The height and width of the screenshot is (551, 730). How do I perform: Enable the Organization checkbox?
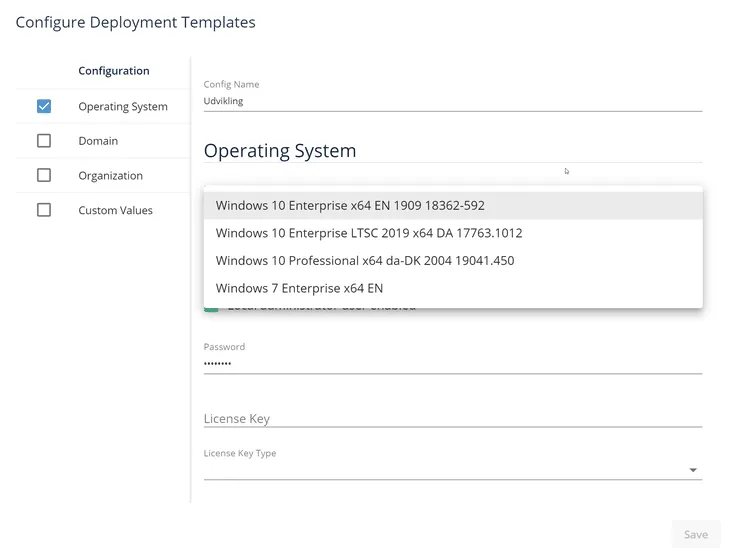[x=44, y=175]
